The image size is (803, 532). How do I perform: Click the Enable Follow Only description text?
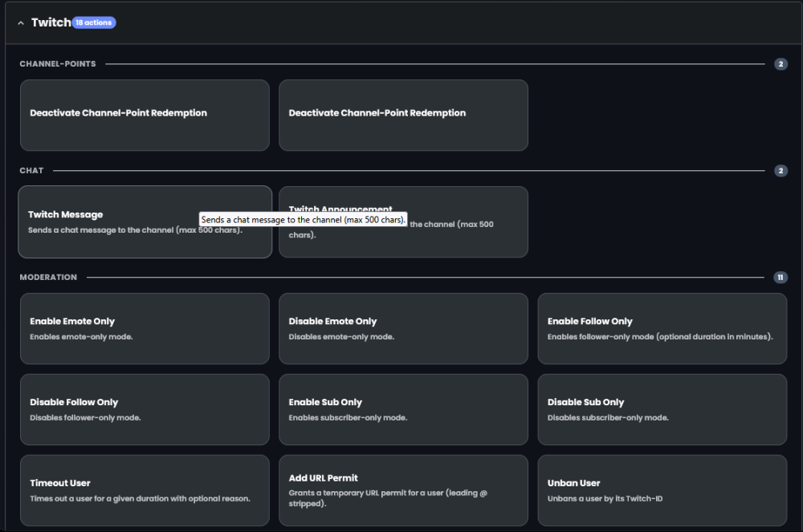tap(660, 336)
